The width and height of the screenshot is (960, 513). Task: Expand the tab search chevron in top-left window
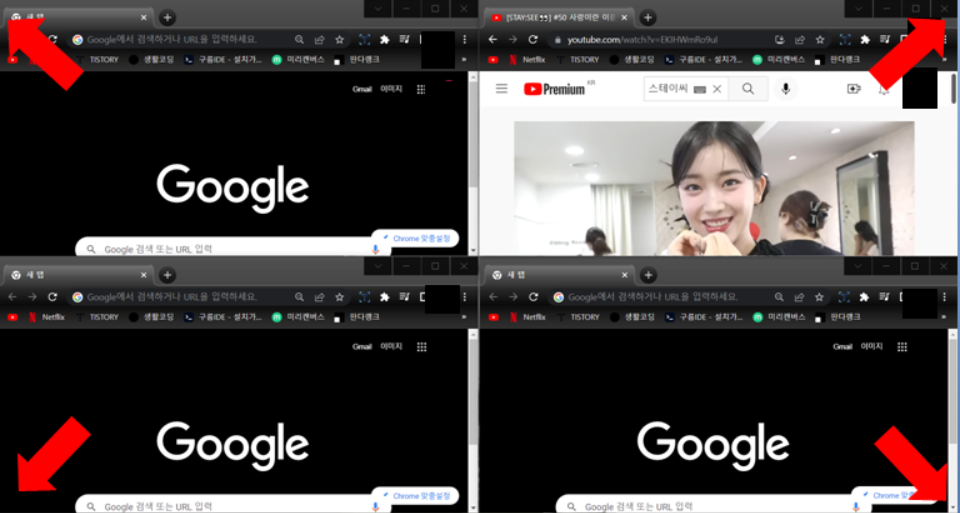click(x=378, y=9)
